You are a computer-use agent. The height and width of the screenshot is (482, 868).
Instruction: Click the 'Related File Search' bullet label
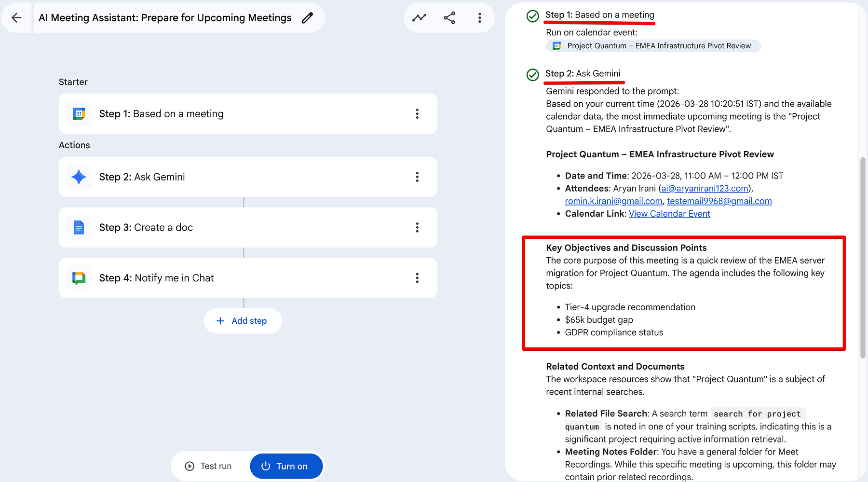click(x=606, y=413)
